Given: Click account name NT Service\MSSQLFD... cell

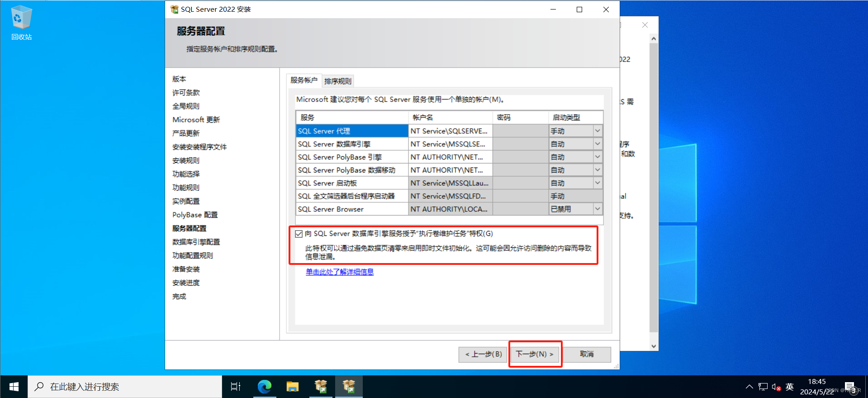Looking at the screenshot, I should click(451, 196).
